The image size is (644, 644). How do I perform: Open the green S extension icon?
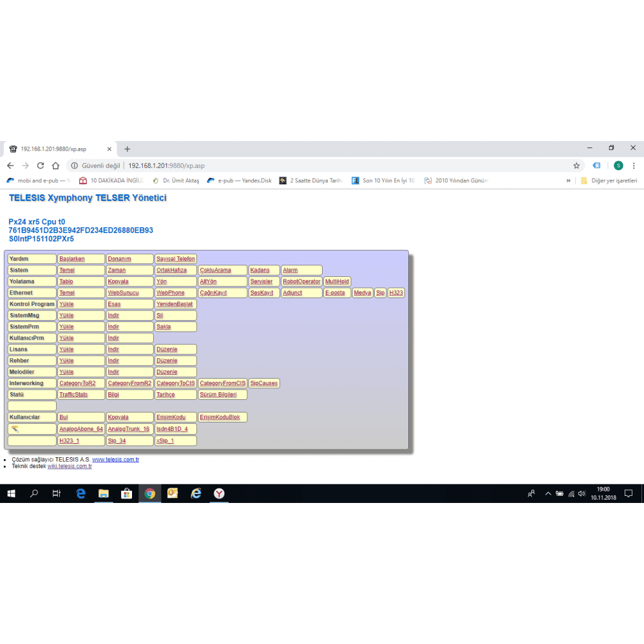[x=618, y=166]
